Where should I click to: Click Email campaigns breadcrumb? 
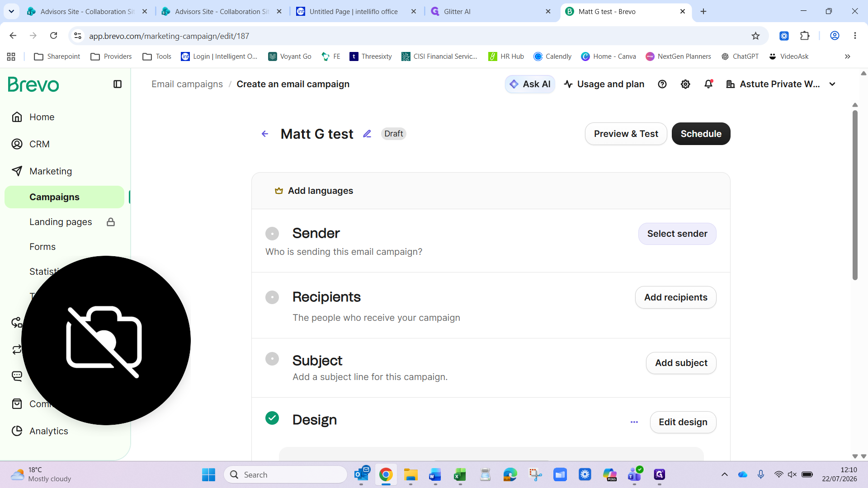(x=187, y=84)
